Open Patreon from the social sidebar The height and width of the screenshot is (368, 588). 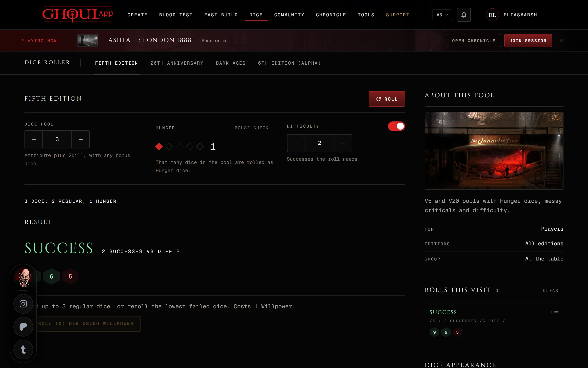[23, 327]
